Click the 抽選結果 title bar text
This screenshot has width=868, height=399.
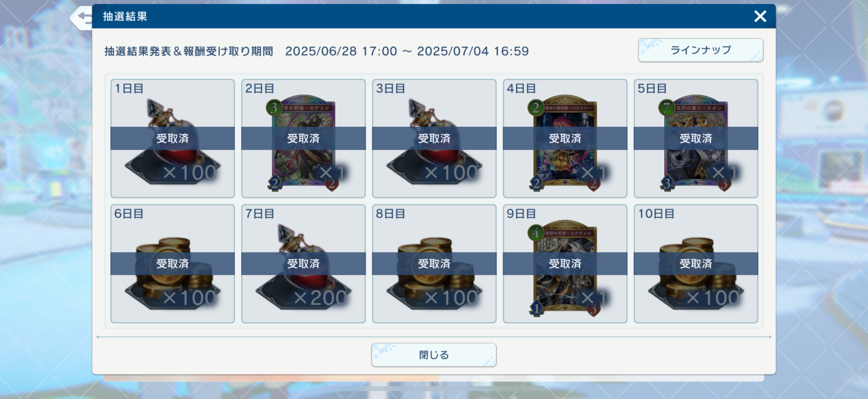pyautogui.click(x=125, y=16)
